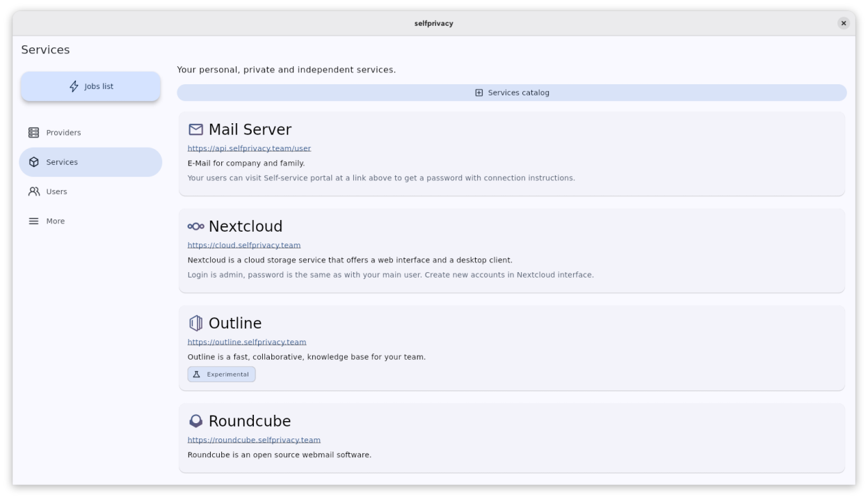Open the Nextcloud card title
This screenshot has height=499, width=868.
coord(246,226)
